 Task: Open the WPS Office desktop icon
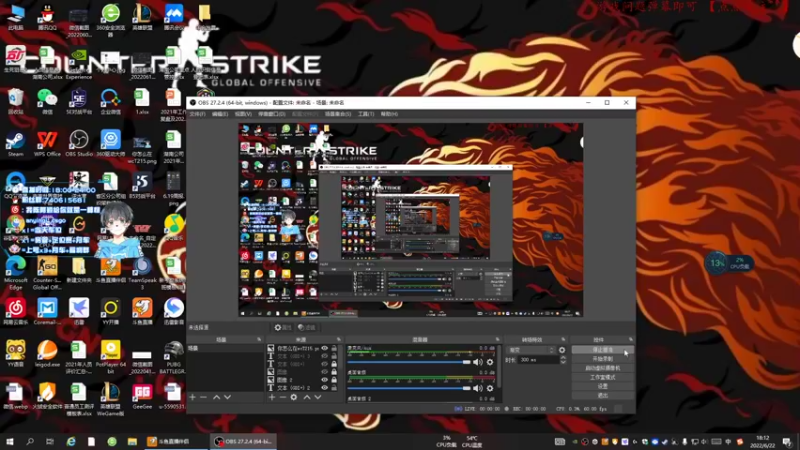pyautogui.click(x=47, y=144)
